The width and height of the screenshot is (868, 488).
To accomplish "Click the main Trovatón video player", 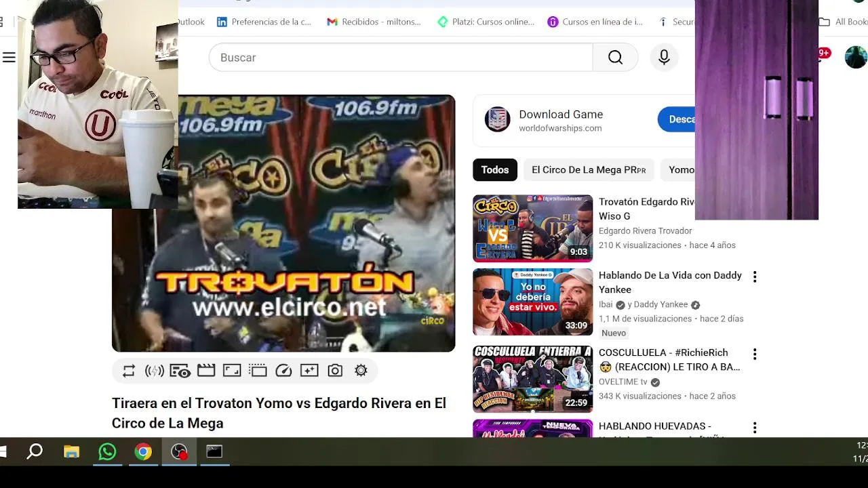I will click(x=283, y=224).
